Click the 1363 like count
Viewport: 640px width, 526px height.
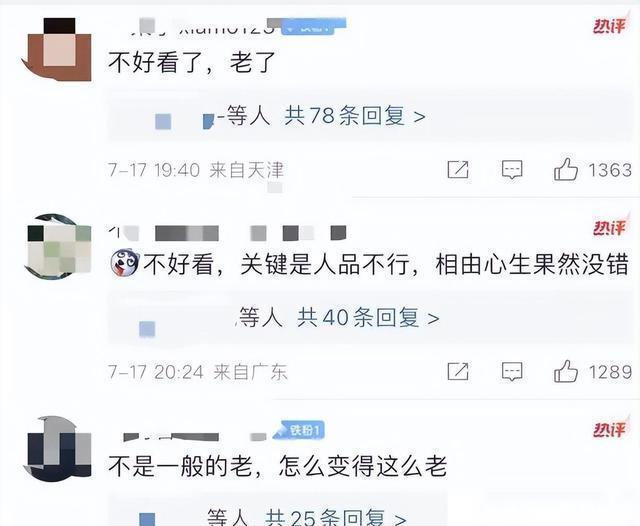(610, 170)
